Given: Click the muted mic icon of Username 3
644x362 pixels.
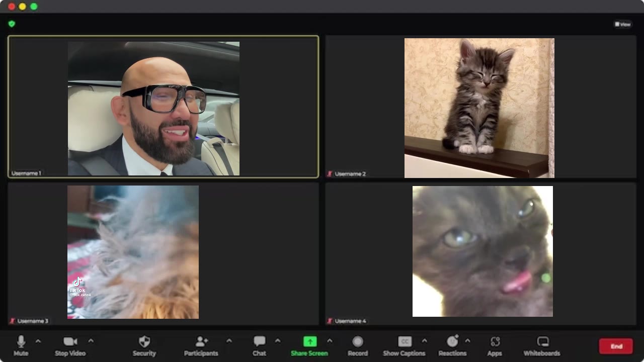Looking at the screenshot, I should click(13, 321).
